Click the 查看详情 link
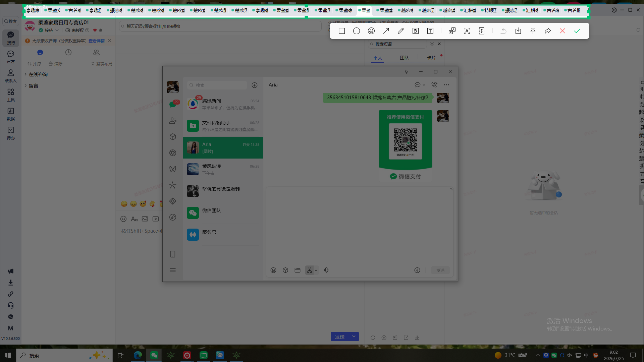Viewport: 644px width, 362px height. tap(97, 41)
